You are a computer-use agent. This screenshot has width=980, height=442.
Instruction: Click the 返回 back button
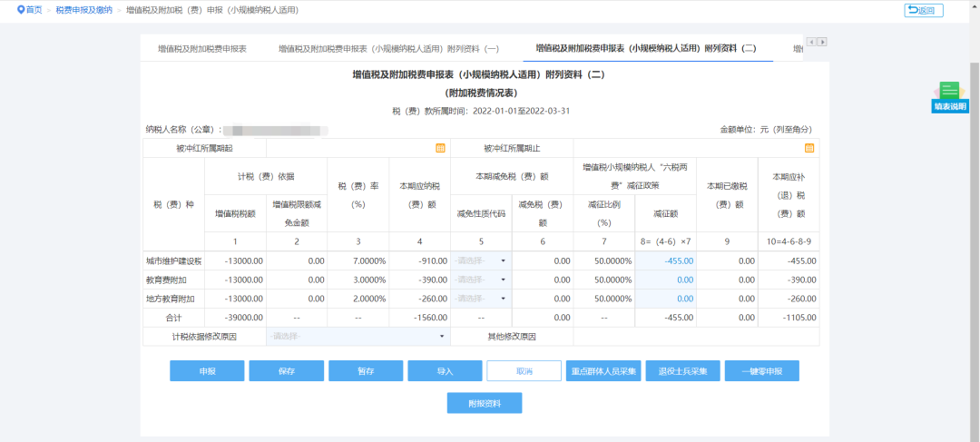click(x=924, y=11)
